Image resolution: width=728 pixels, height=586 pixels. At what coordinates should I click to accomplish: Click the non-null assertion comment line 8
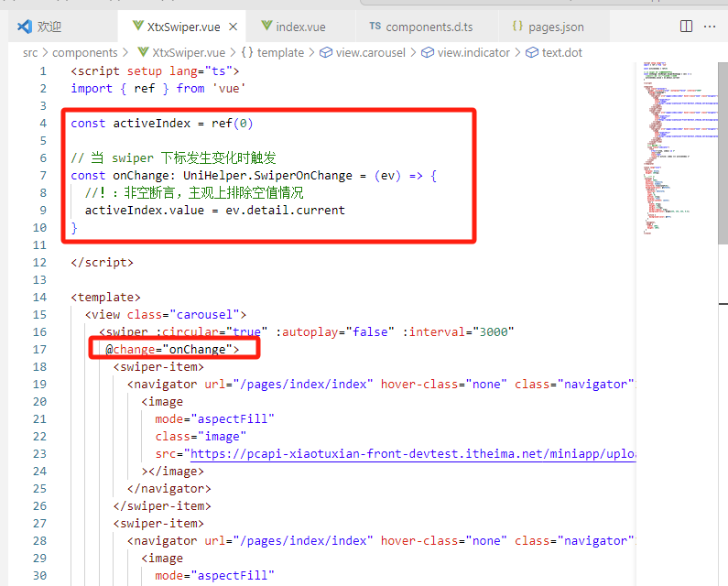coord(194,192)
